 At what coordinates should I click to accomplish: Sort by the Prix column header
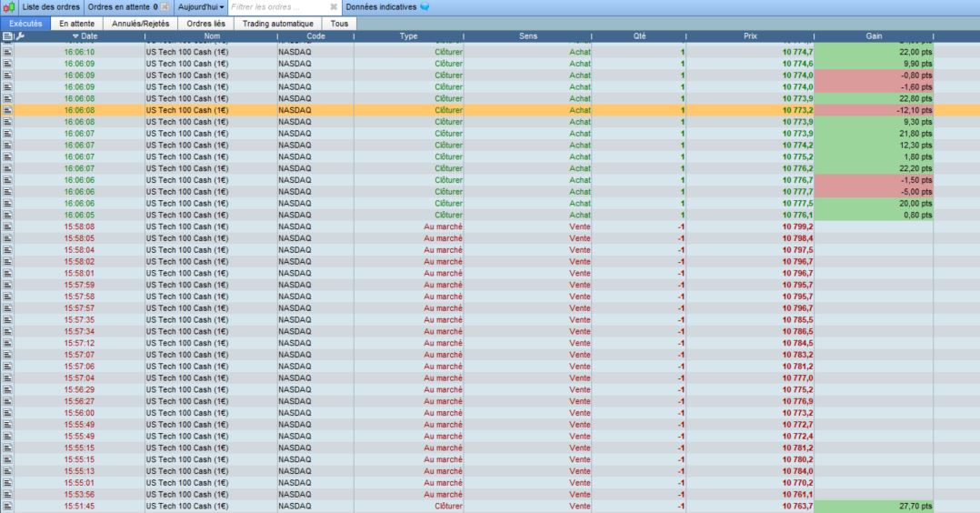[751, 36]
